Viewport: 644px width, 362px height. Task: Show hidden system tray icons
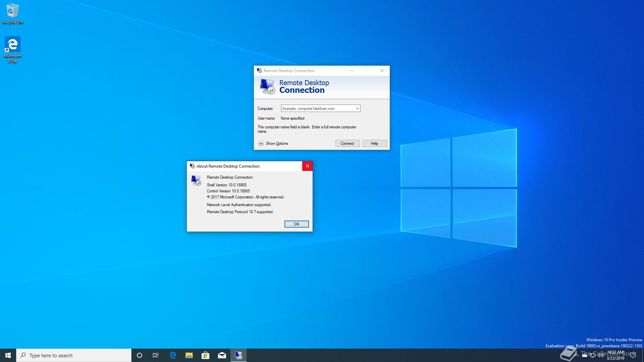[x=577, y=355]
